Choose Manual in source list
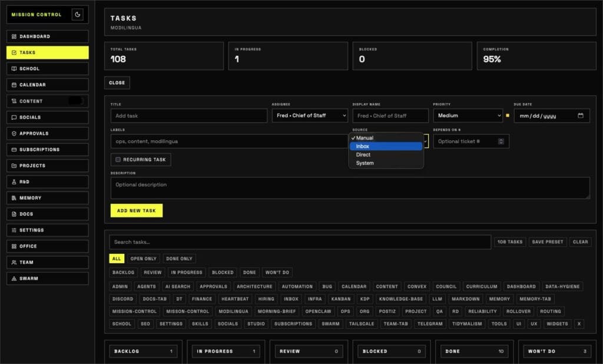603x364 pixels. pyautogui.click(x=386, y=138)
